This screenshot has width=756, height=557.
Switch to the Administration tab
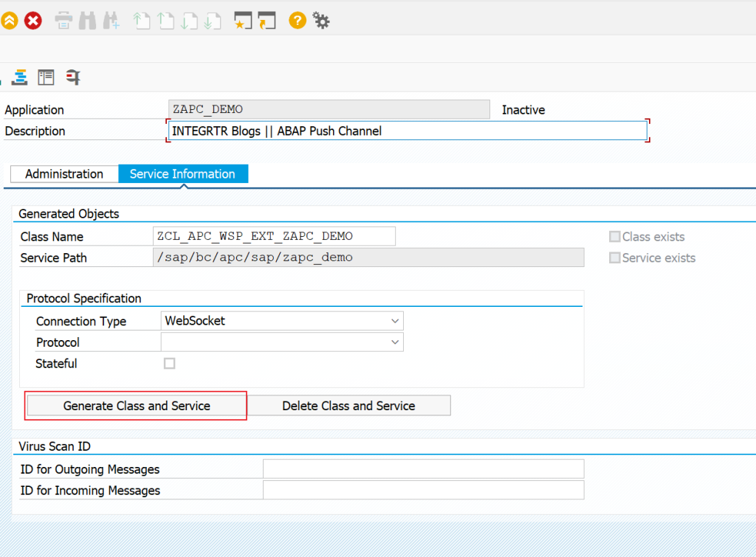[64, 173]
